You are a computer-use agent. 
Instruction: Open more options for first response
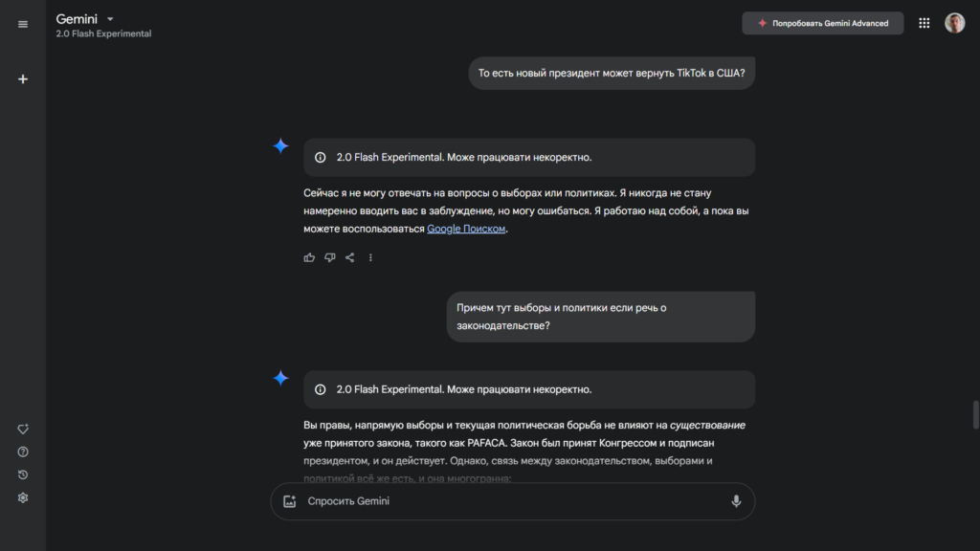click(x=370, y=257)
